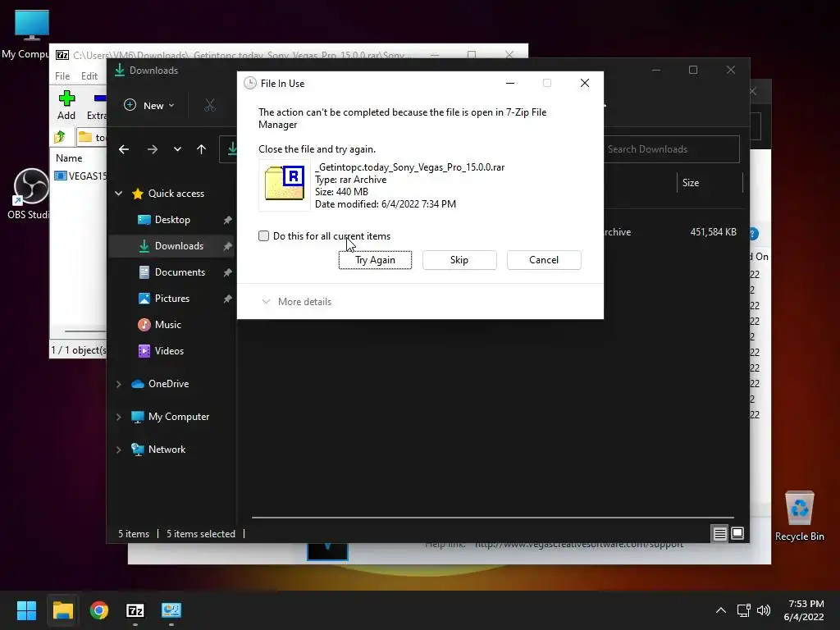Click the Downloads icon in Explorer address bar
Screen dimensions: 840x630
232,149
